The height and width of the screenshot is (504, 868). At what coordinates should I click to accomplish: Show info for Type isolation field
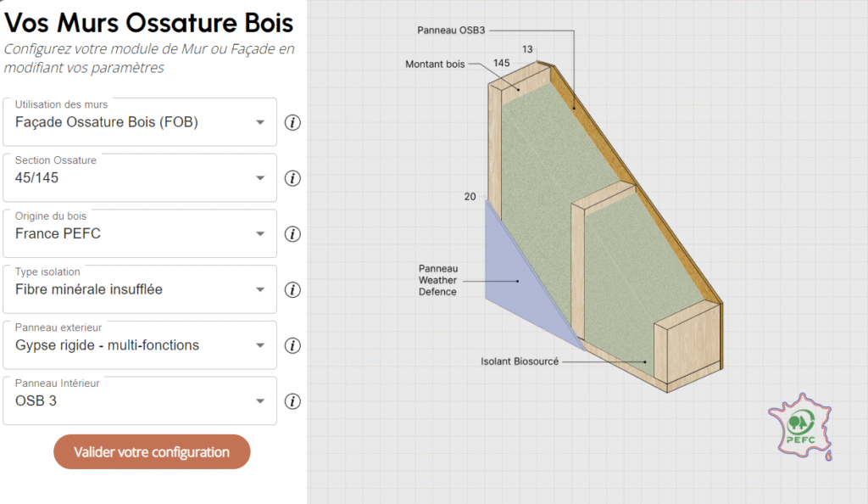pyautogui.click(x=292, y=290)
